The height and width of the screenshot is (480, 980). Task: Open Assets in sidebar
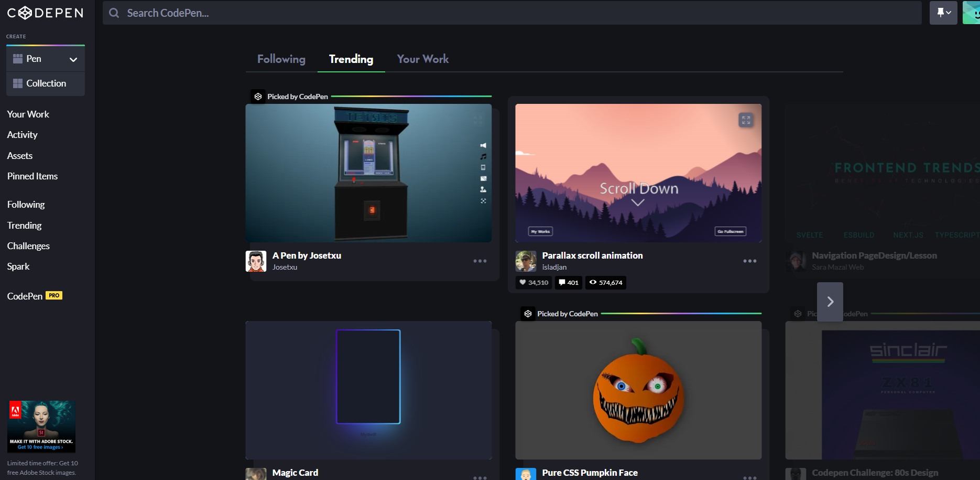[20, 156]
